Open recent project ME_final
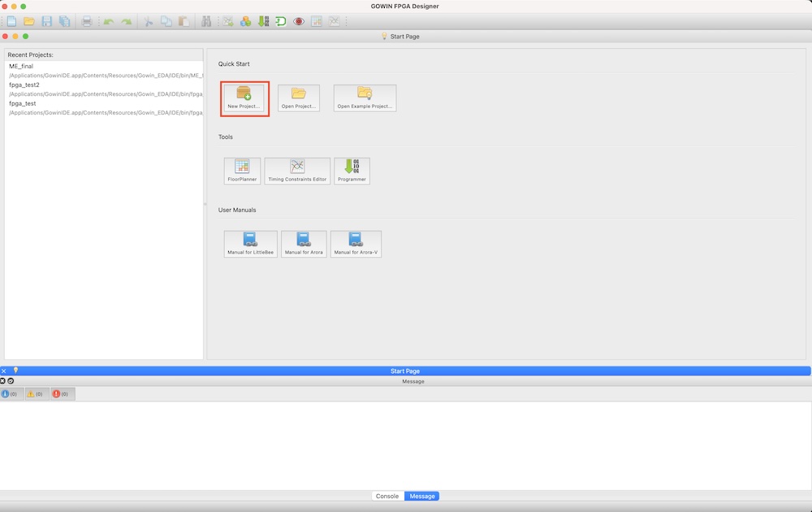This screenshot has width=812, height=512. (21, 66)
